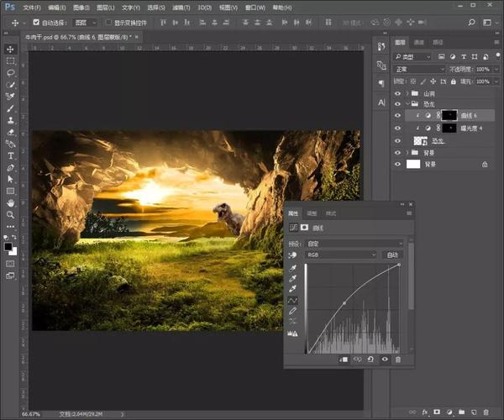Click the clip-to-layer icon in Properties panel
Screen dimensions: 504x420
click(344, 359)
